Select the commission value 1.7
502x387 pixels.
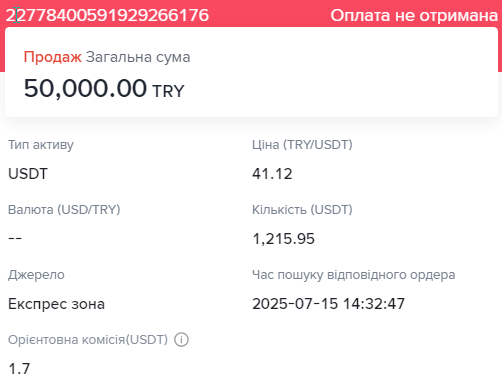click(x=19, y=369)
